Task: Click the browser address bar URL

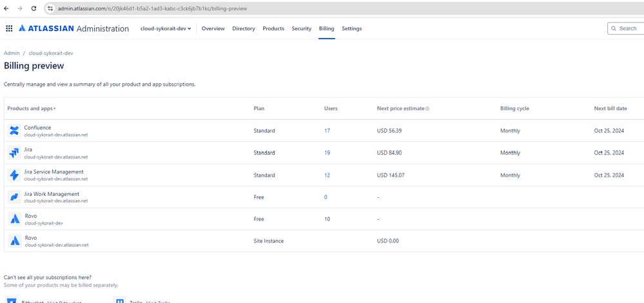Action: 152,8
